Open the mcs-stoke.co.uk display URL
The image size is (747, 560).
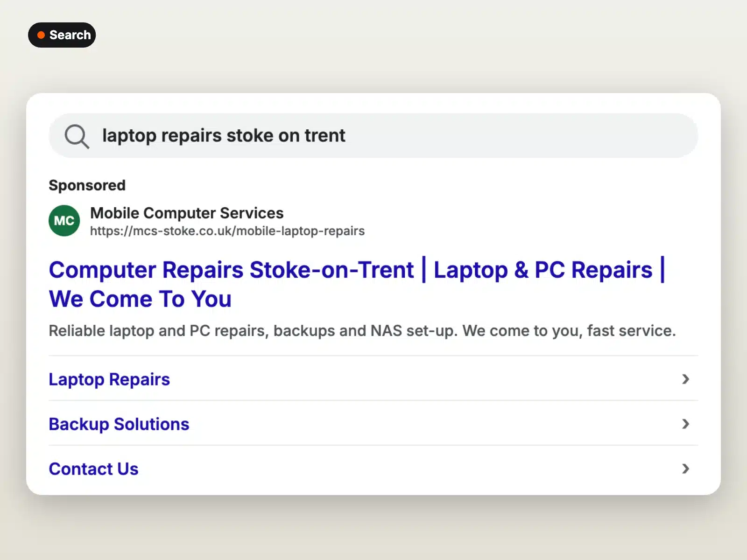[x=227, y=231]
